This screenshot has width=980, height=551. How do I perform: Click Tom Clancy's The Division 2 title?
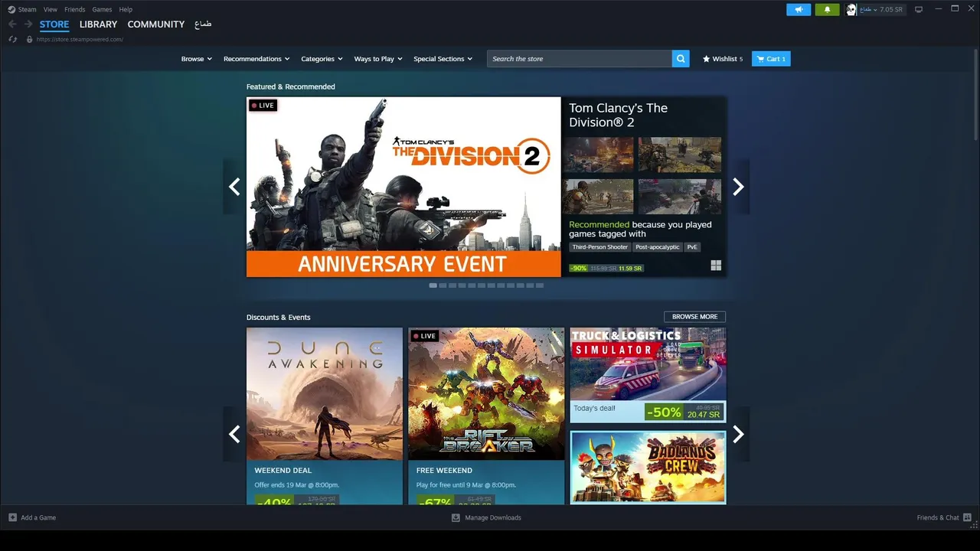click(x=619, y=115)
